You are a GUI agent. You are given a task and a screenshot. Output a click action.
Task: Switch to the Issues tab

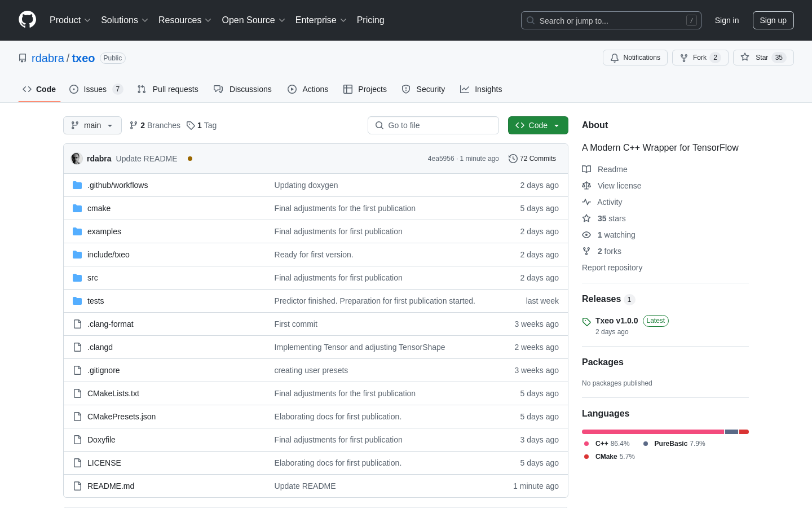tap(96, 89)
